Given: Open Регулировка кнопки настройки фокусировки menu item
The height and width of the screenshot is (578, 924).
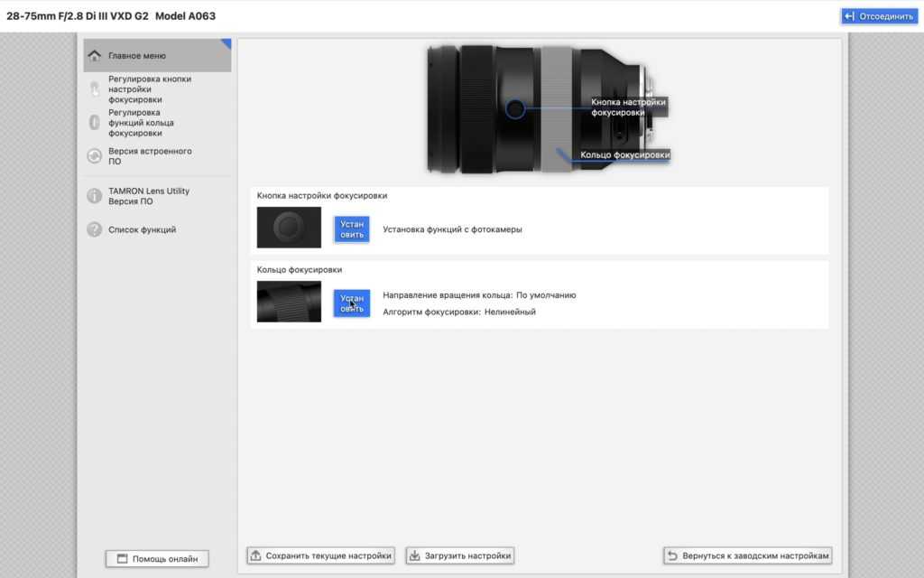Looking at the screenshot, I should [x=150, y=89].
